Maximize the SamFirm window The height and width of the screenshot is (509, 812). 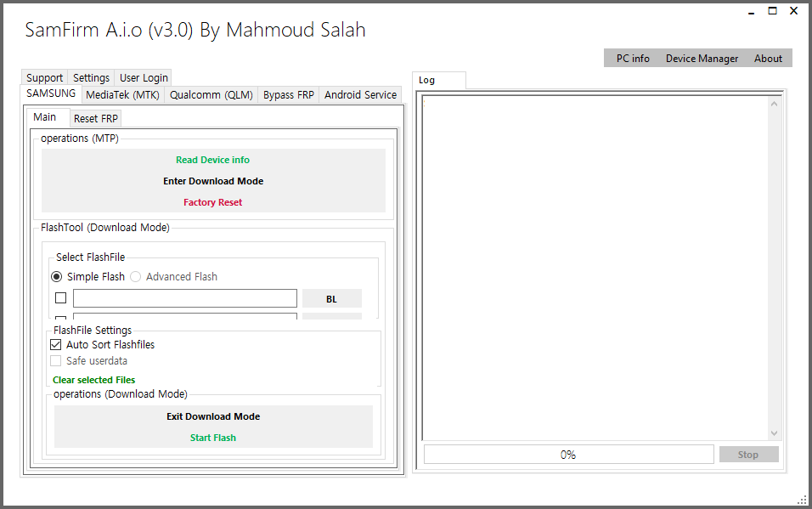tap(772, 11)
